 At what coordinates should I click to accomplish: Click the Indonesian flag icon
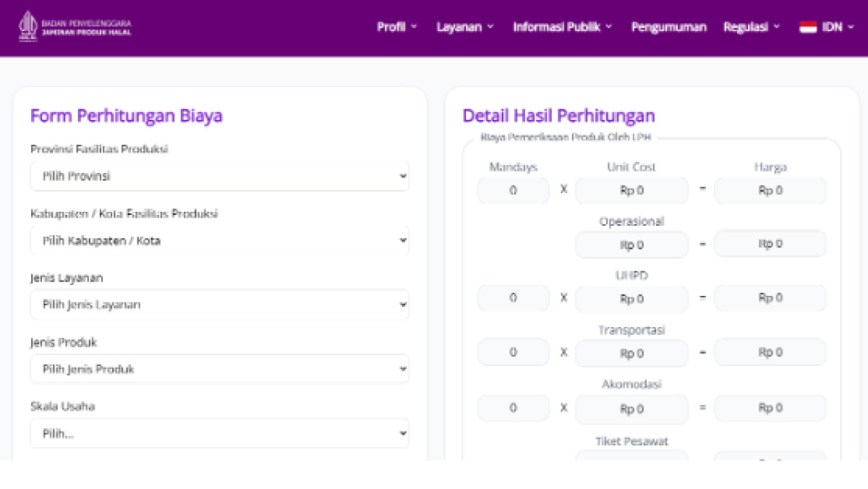(x=808, y=27)
